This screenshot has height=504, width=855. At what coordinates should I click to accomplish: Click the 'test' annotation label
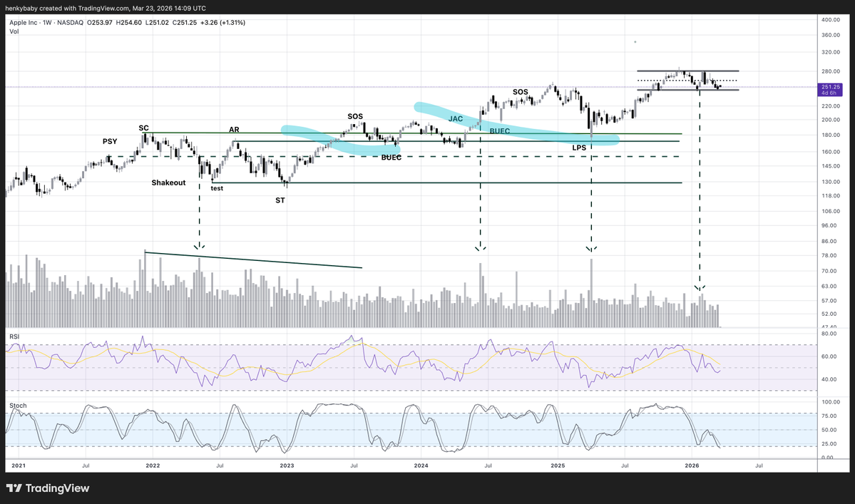[217, 188]
